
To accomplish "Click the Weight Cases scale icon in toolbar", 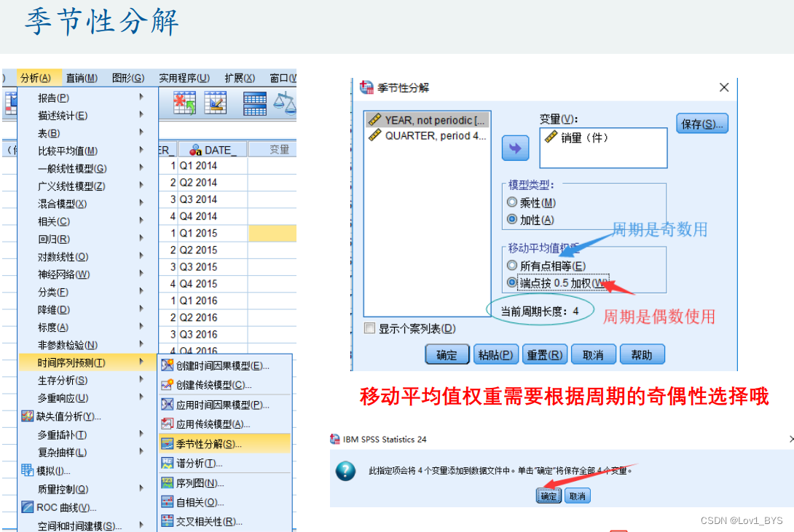I will (x=287, y=103).
